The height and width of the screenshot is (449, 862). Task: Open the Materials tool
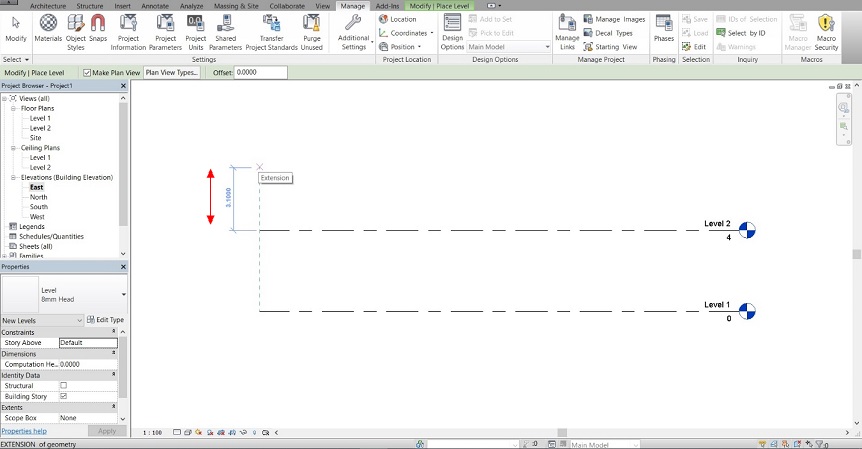[x=47, y=28]
